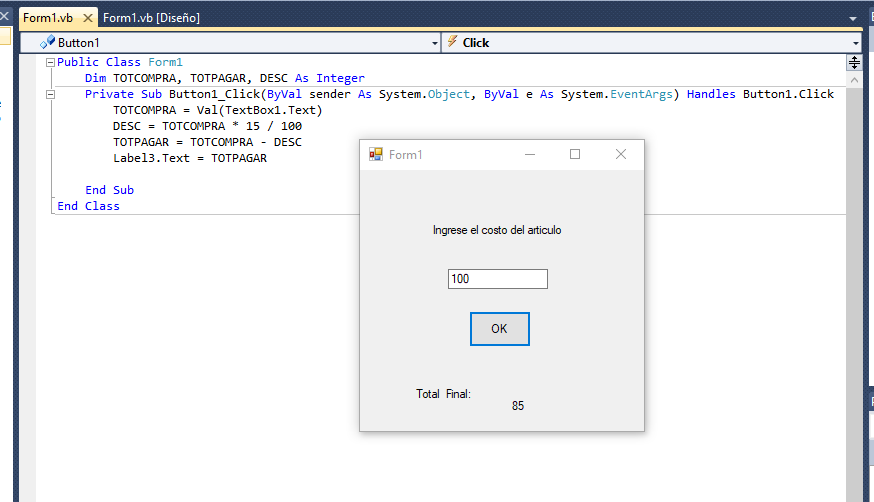Expand the Click method name dropdown
This screenshot has height=502, width=874.
857,43
